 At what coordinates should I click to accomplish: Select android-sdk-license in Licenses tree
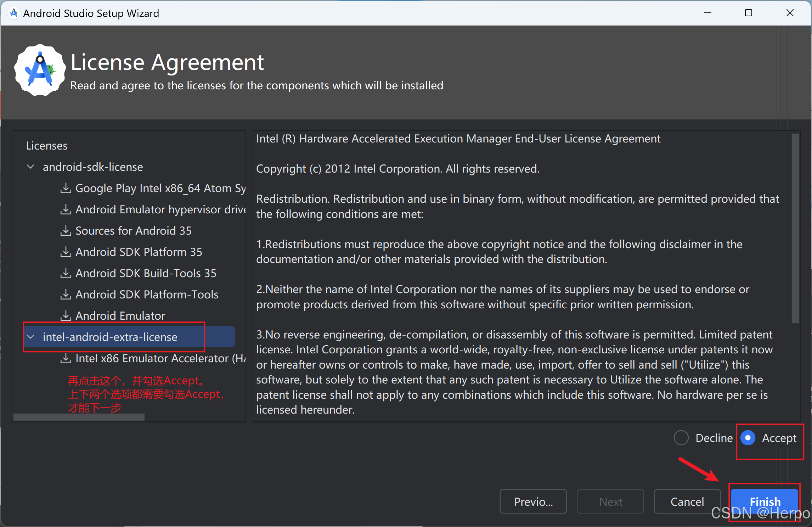pos(93,167)
